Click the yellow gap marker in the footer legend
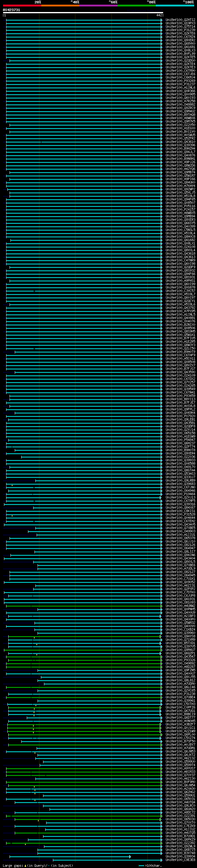The height and width of the screenshot is (868, 197). click(x=25, y=866)
